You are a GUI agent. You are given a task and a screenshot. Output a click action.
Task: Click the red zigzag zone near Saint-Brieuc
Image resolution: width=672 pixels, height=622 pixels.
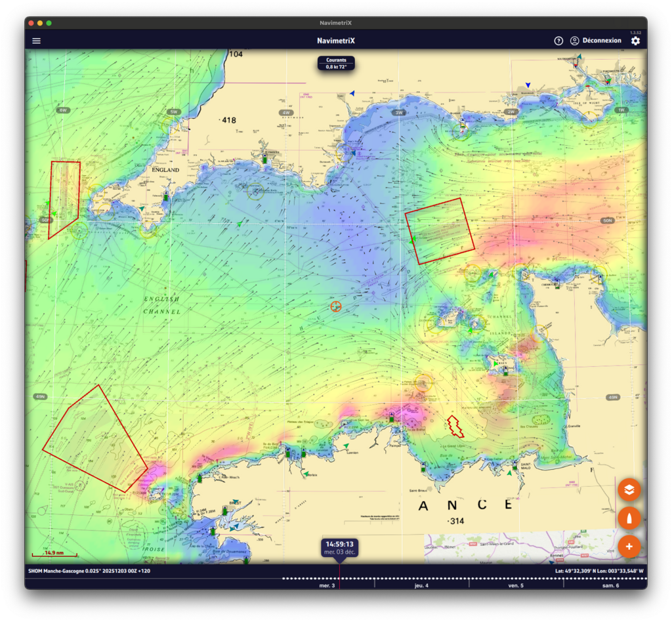click(453, 426)
